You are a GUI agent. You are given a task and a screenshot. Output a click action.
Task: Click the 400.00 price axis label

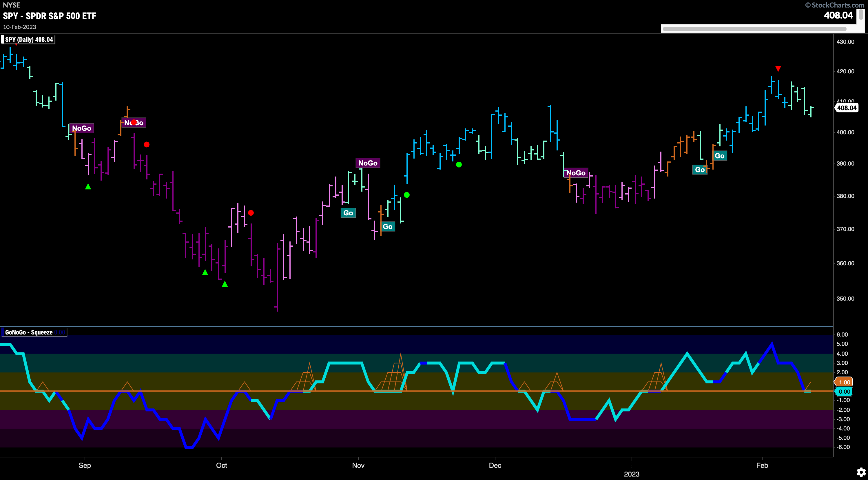coord(845,132)
